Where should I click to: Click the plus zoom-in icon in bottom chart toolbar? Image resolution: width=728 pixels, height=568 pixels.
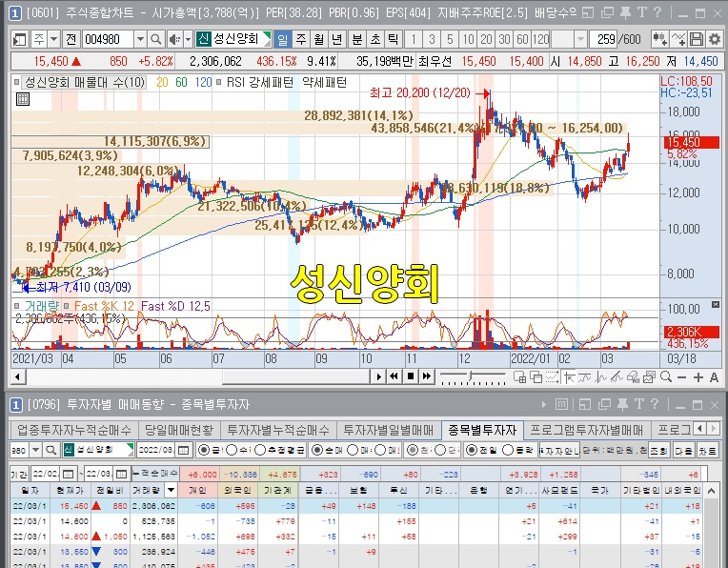point(698,377)
